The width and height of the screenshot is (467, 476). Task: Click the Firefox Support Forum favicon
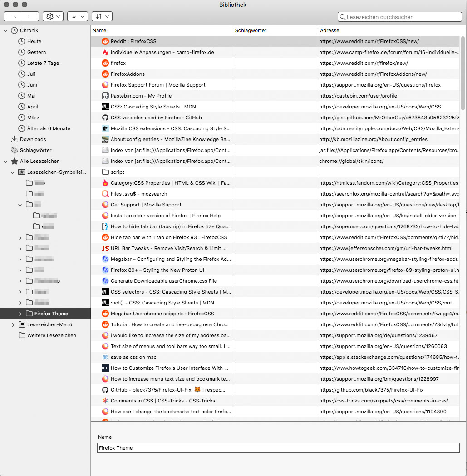click(105, 85)
